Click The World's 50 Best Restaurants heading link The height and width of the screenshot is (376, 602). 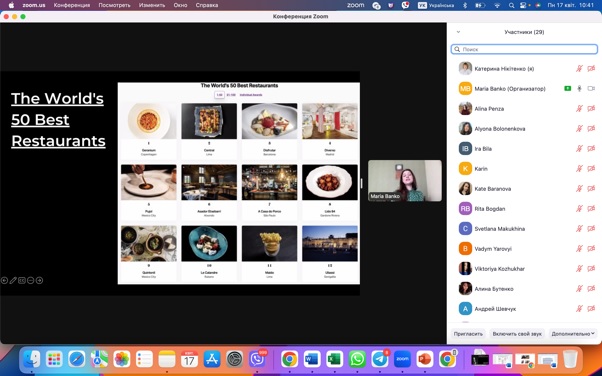pos(58,120)
